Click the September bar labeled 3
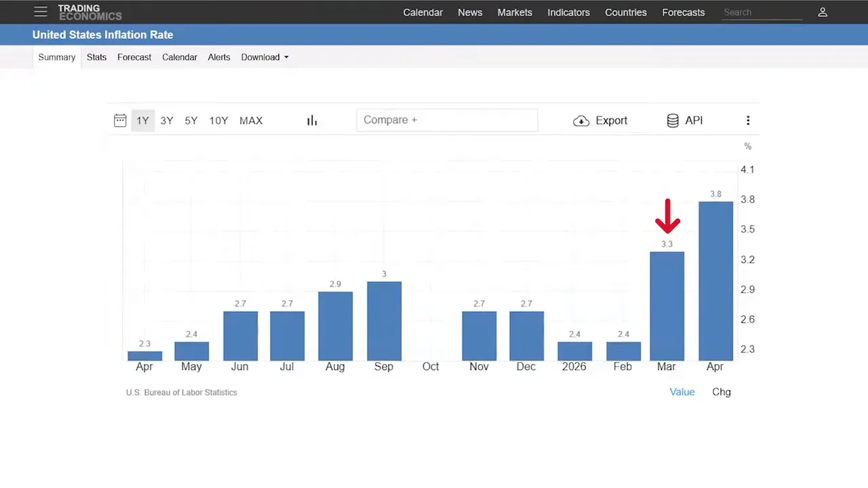868x488 pixels. coord(384,321)
